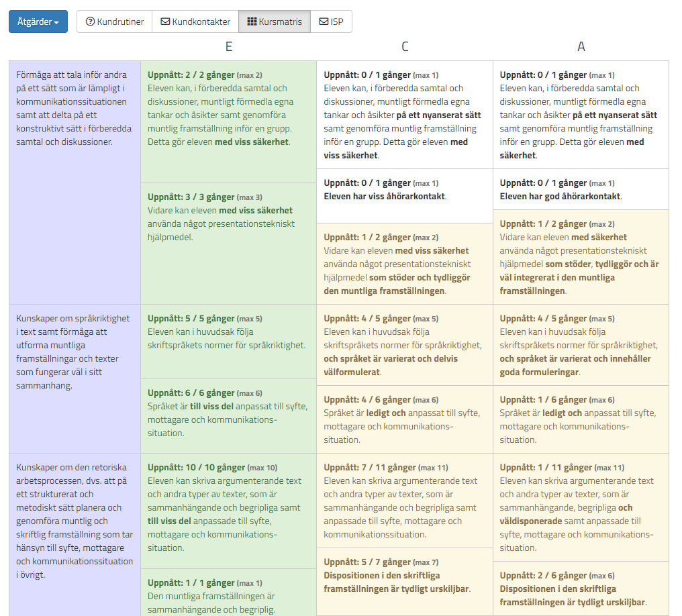682x616 pixels.
Task: Open the ISP tab
Action: (x=331, y=21)
